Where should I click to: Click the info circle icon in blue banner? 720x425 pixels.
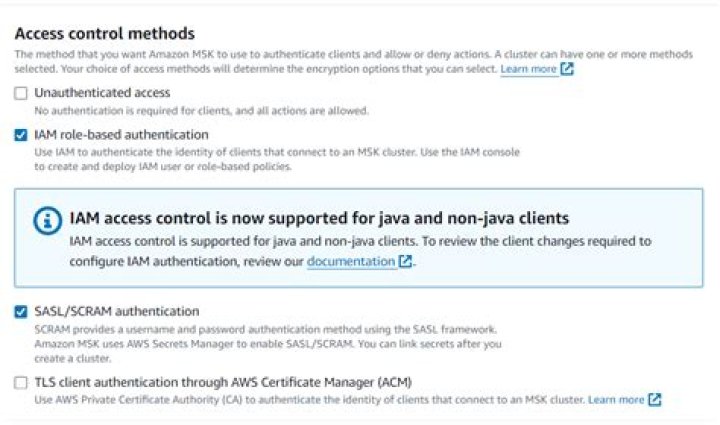[48, 221]
